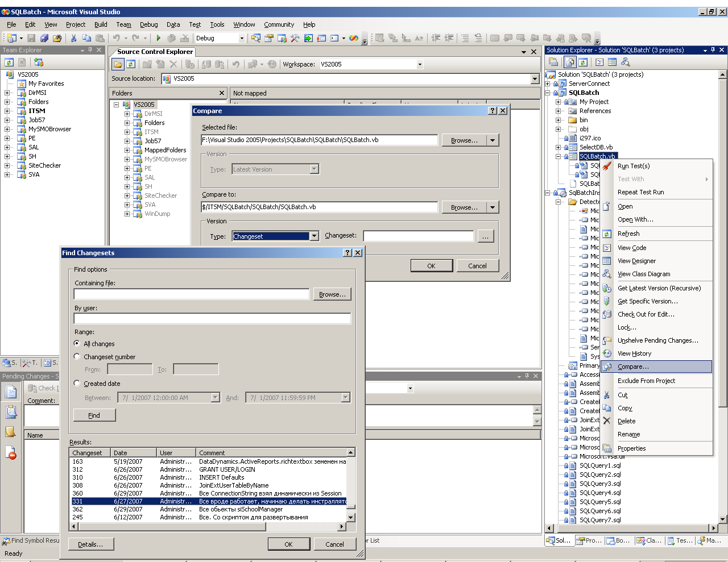
Task: Click Browse... next to Containing file
Action: tap(332, 294)
